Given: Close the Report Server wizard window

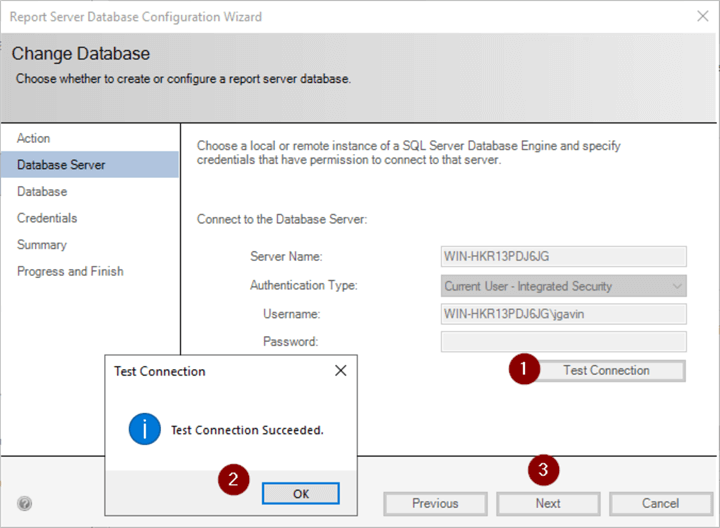Looking at the screenshot, I should (x=702, y=17).
